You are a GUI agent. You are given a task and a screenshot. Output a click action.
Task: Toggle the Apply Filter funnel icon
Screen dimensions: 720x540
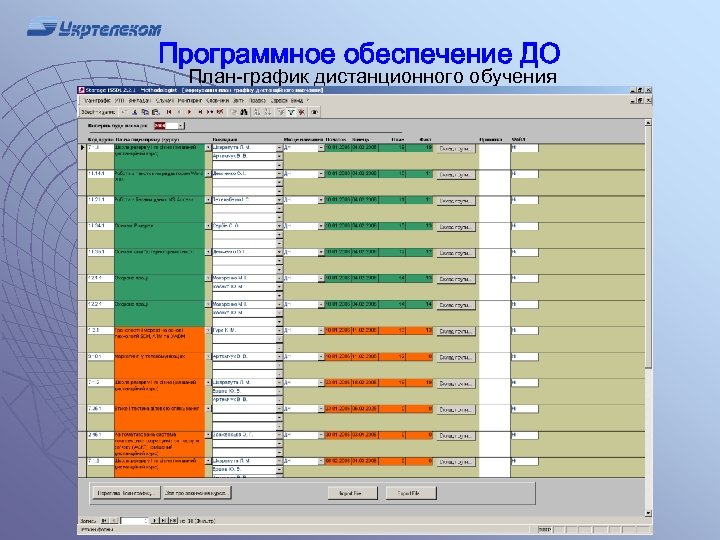click(x=291, y=112)
